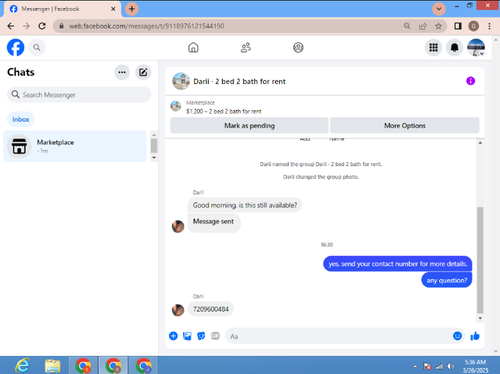Show hidden tray icons arrow
Image resolution: width=500 pixels, height=374 pixels.
(x=415, y=366)
